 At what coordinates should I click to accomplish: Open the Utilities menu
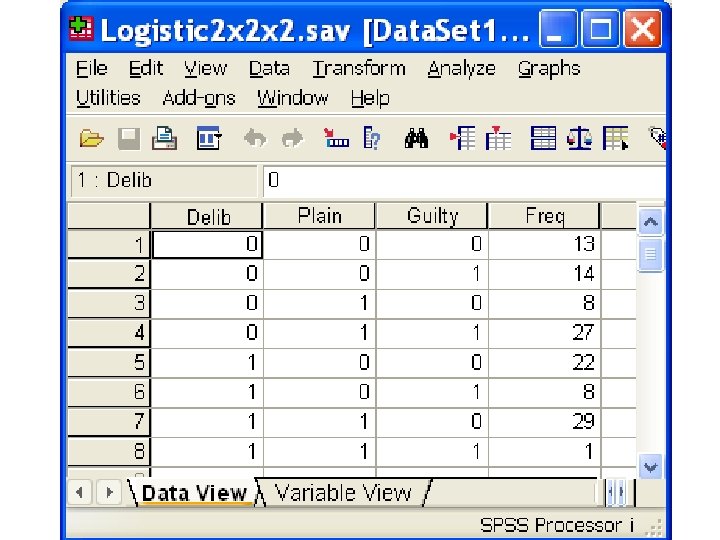coord(108,98)
